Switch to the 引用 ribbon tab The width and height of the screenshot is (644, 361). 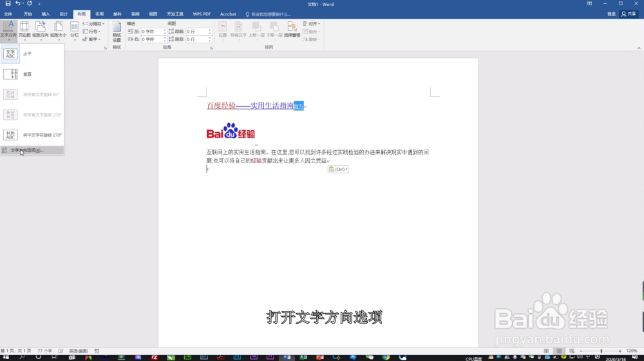[99, 14]
